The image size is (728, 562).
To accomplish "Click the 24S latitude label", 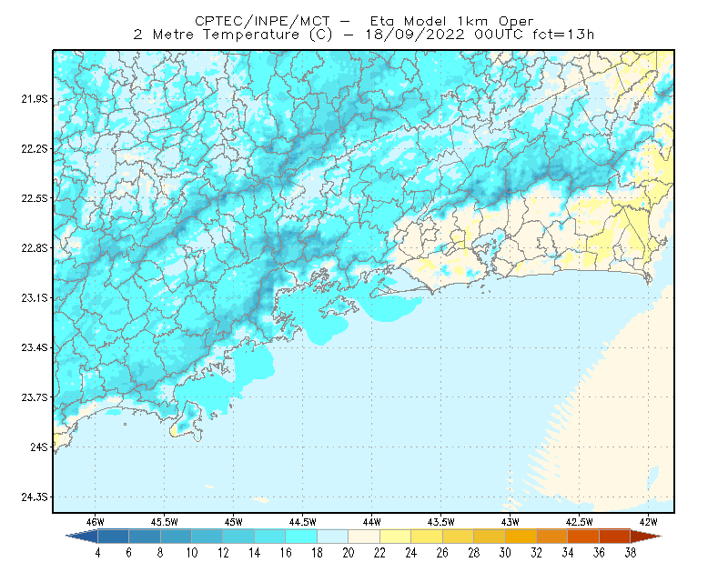I will click(39, 447).
